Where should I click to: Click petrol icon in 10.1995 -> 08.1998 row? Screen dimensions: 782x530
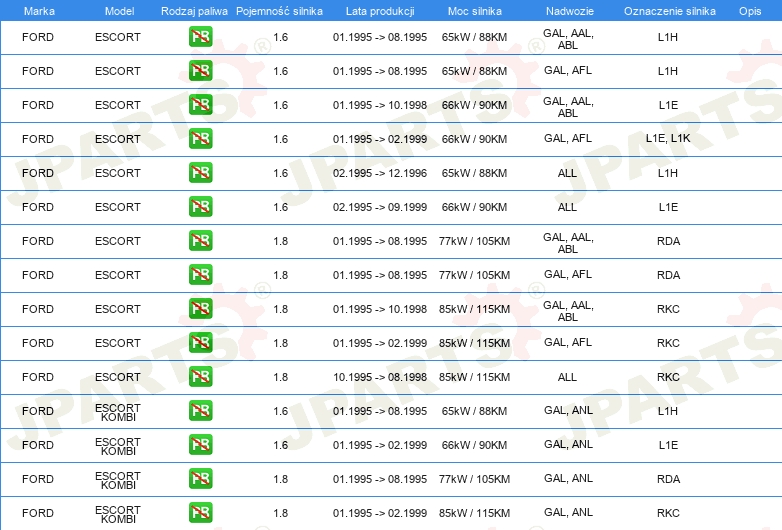tap(200, 376)
